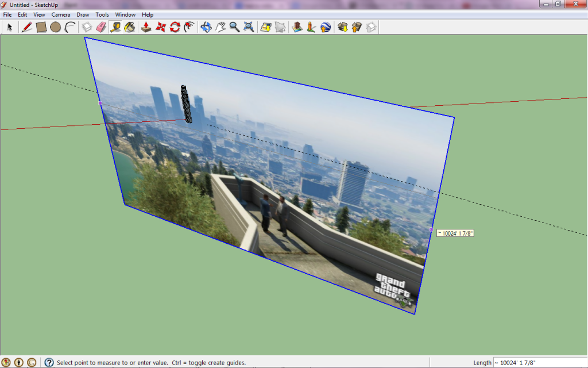Screen dimensions: 588x368
Task: Open the Tools menu
Action: [x=102, y=14]
